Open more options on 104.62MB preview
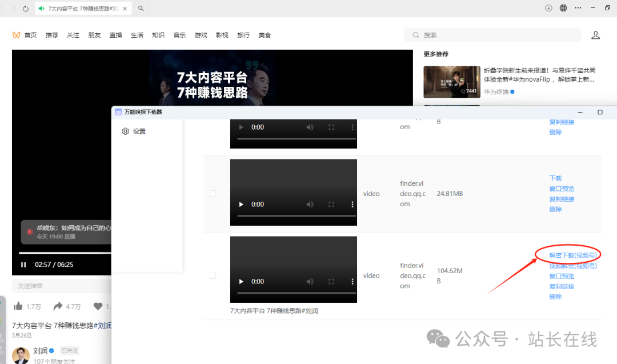 click(x=352, y=281)
